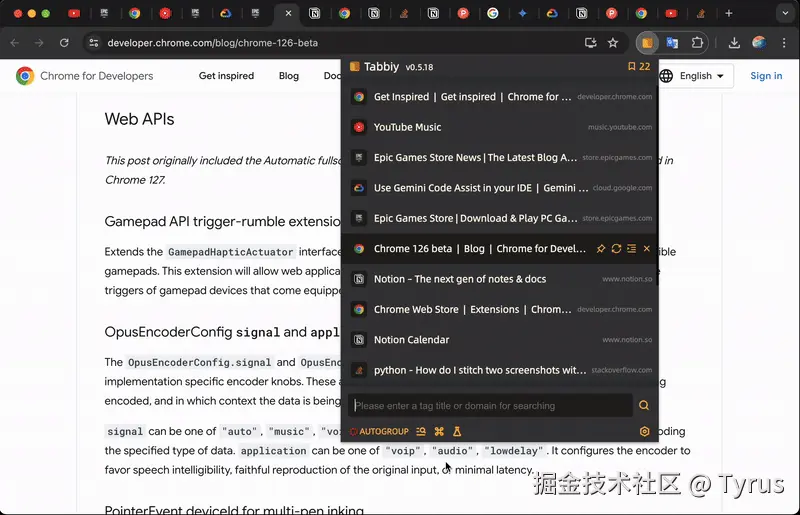This screenshot has width=800, height=515.
Task: Open the Extensions puzzle-piece menu
Action: [697, 43]
